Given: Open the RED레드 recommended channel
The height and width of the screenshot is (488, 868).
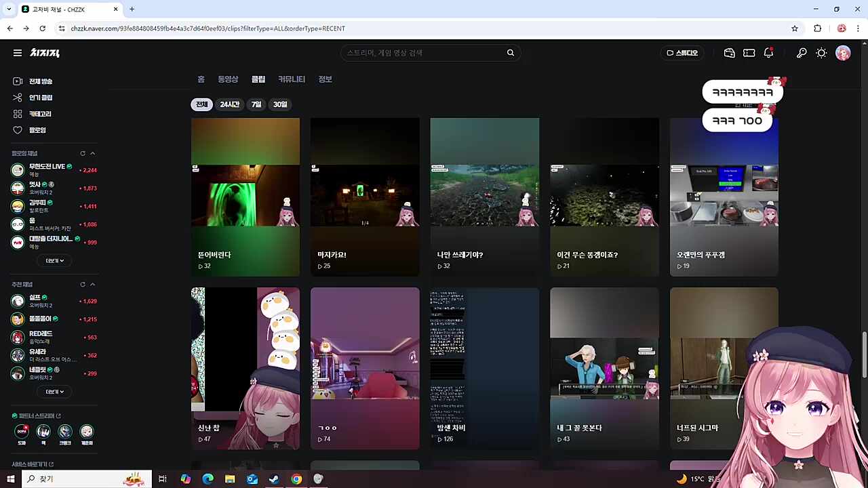Looking at the screenshot, I should pos(54,337).
